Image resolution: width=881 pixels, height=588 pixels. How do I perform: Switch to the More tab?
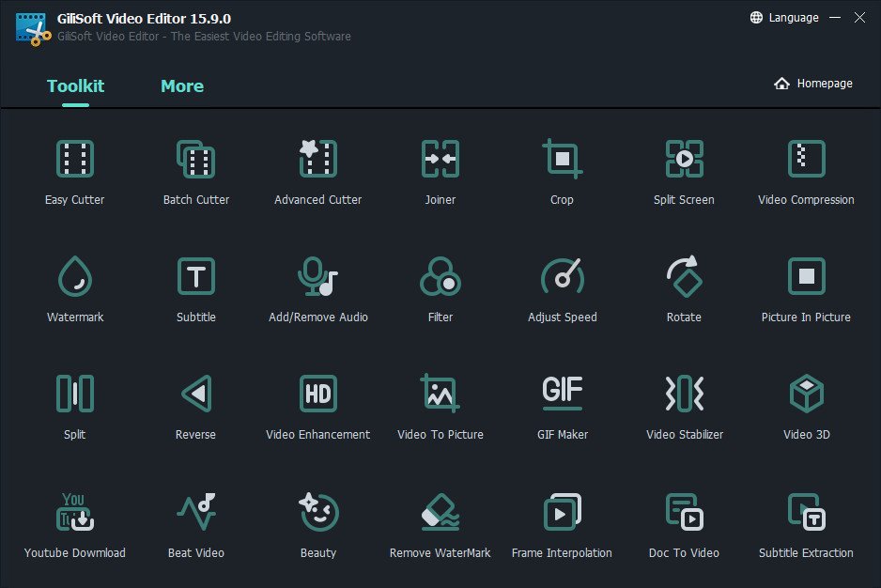tap(182, 86)
